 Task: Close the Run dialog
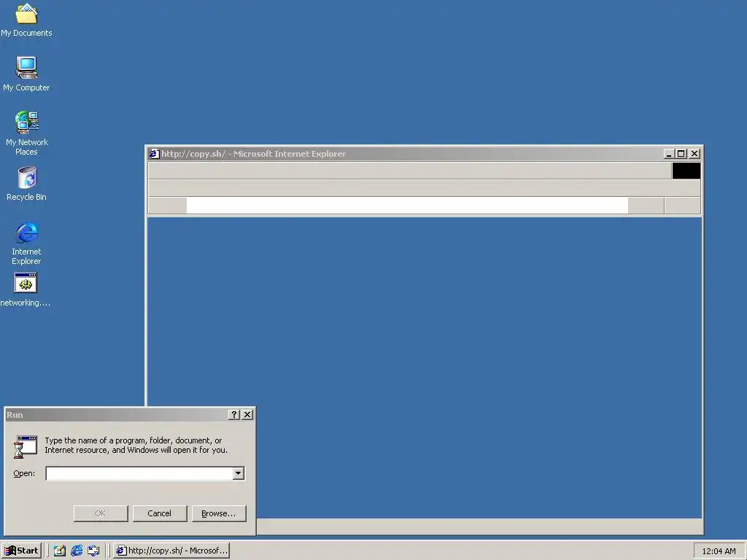(x=247, y=415)
